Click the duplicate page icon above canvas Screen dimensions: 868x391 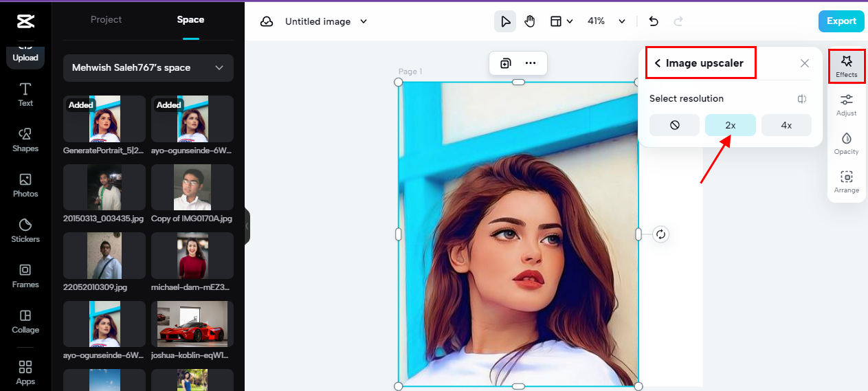tap(506, 63)
